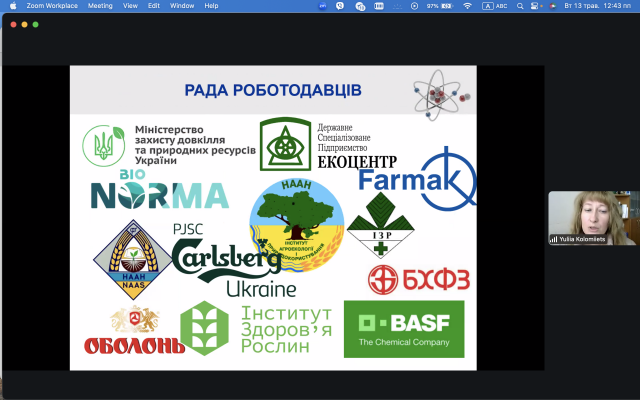Viewport: 640px width, 400px height.
Task: Click the Yulia Kolomiiets name label
Action: [582, 239]
